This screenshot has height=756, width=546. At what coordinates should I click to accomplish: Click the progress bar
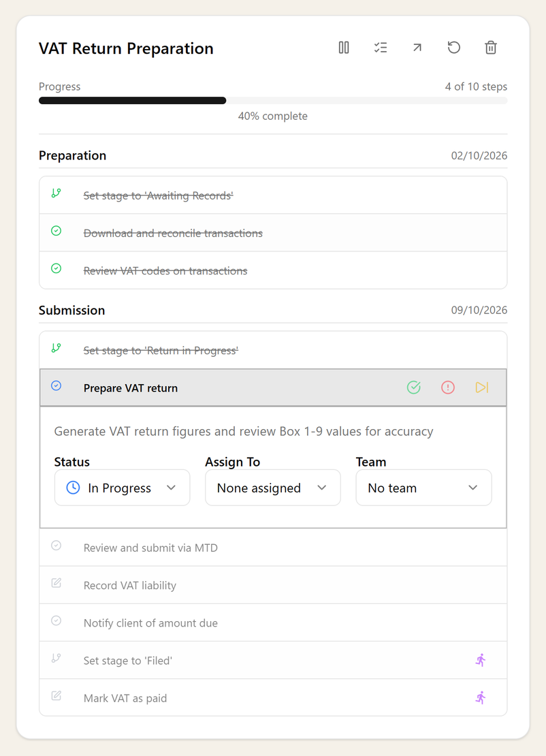[x=273, y=100]
